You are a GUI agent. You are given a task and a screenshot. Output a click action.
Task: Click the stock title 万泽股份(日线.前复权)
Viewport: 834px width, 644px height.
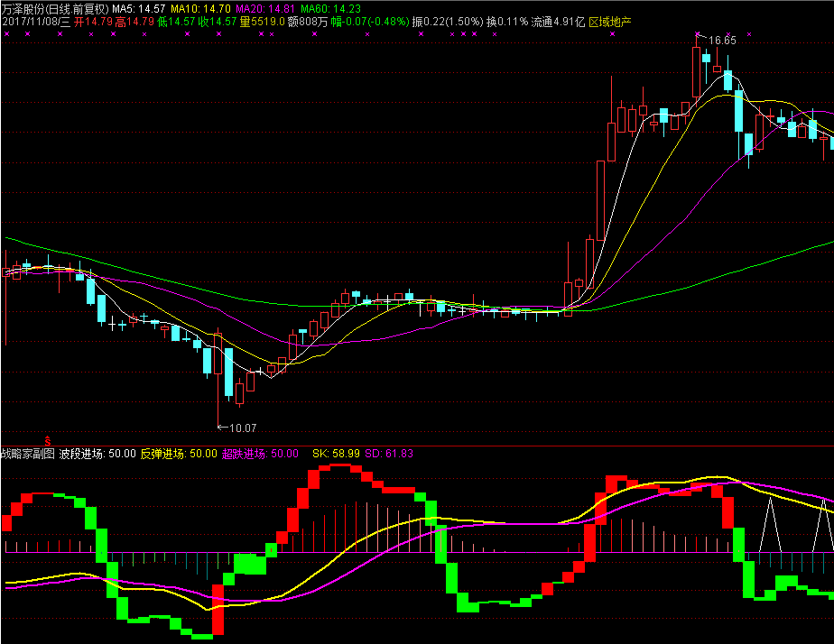coord(55,8)
